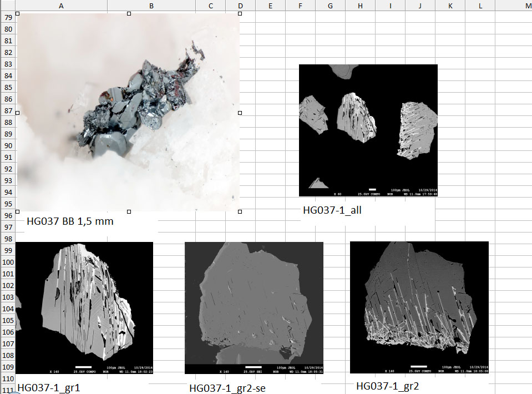
Task: Select row 88 header
Action: (x=8, y=122)
